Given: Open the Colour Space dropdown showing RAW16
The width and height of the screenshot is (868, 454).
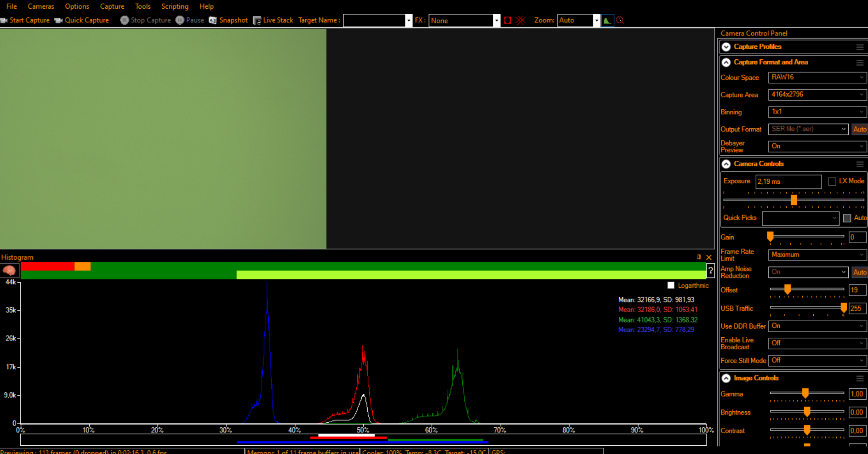Looking at the screenshot, I should pyautogui.click(x=817, y=78).
